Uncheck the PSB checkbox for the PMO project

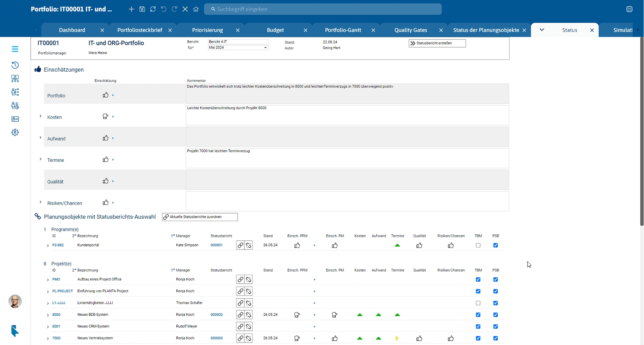496,279
